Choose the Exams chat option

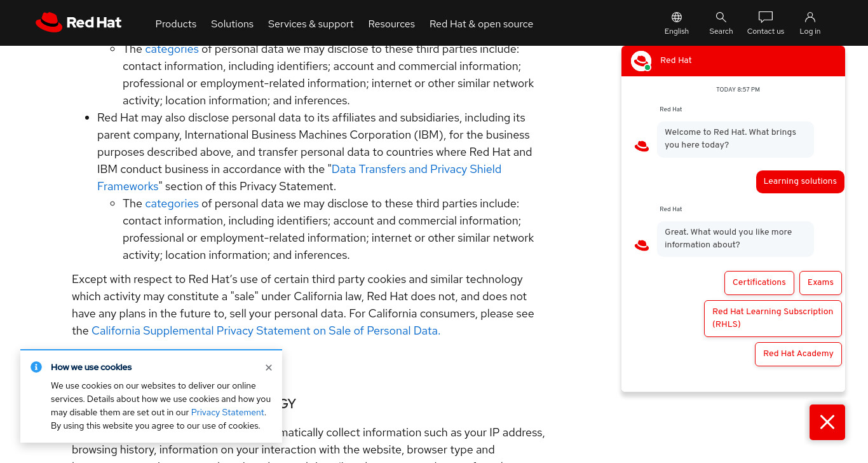click(x=820, y=283)
